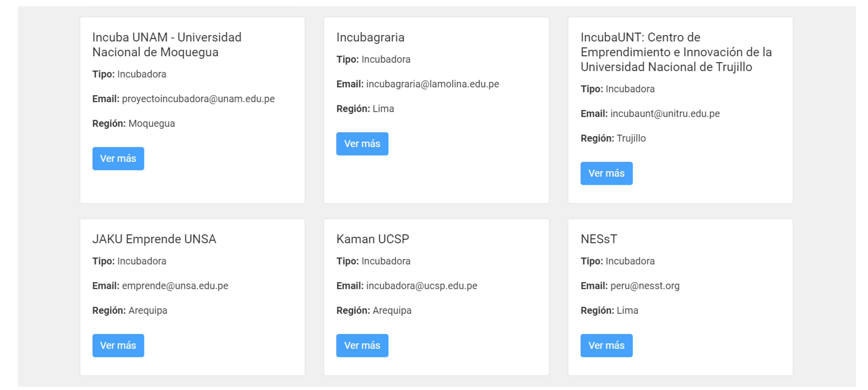Select the Incubagraria heading
The image size is (868, 390).
[x=370, y=37]
